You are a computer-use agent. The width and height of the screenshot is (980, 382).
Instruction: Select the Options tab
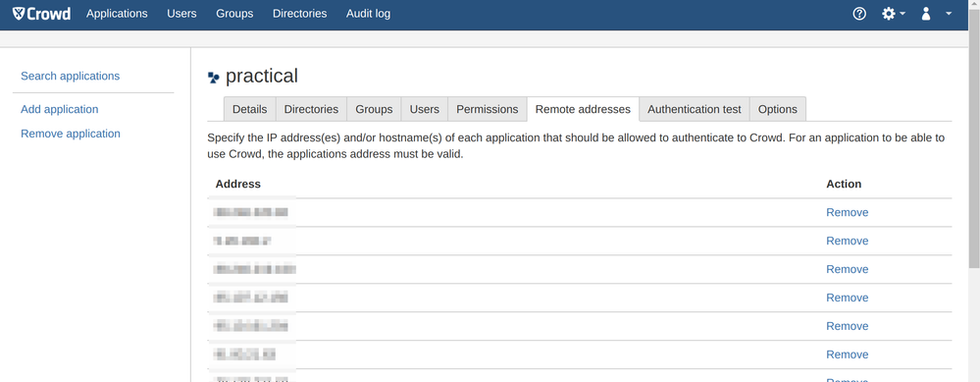pyautogui.click(x=778, y=109)
